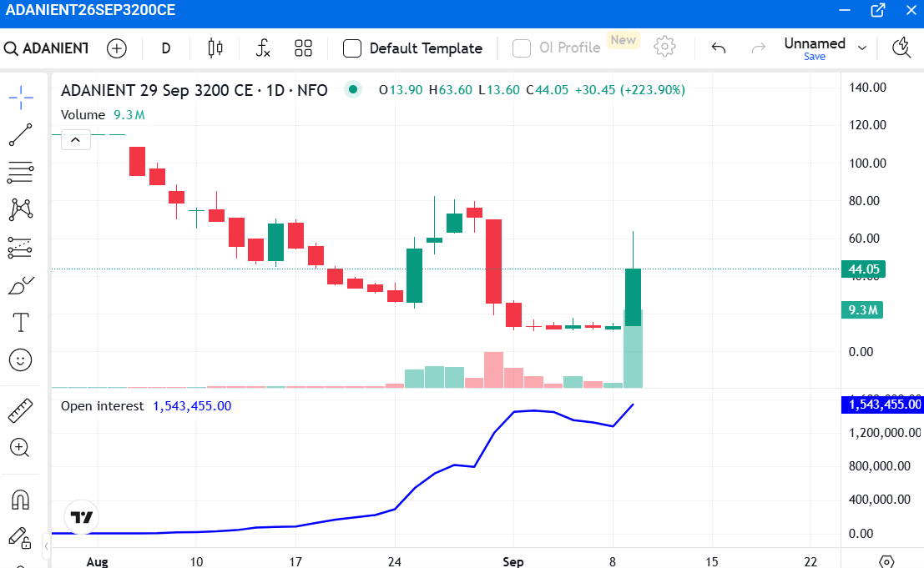Toggle magnet mode
The height and width of the screenshot is (568, 924).
coord(21,500)
